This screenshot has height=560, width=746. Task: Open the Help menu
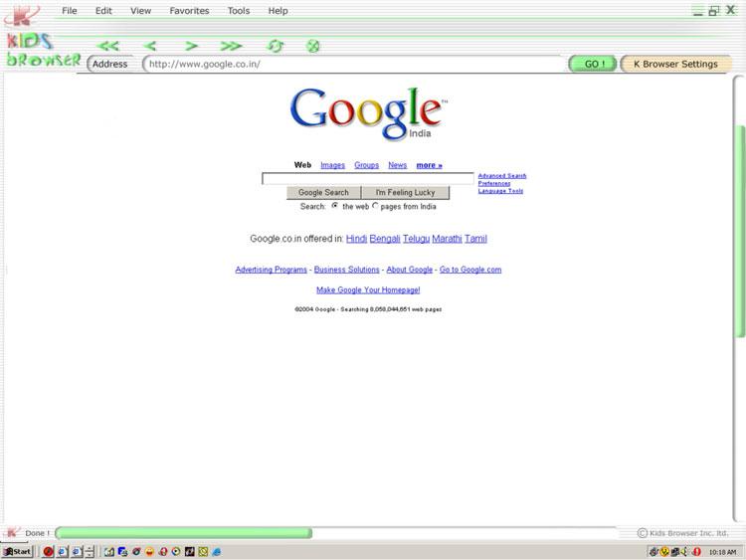[278, 11]
